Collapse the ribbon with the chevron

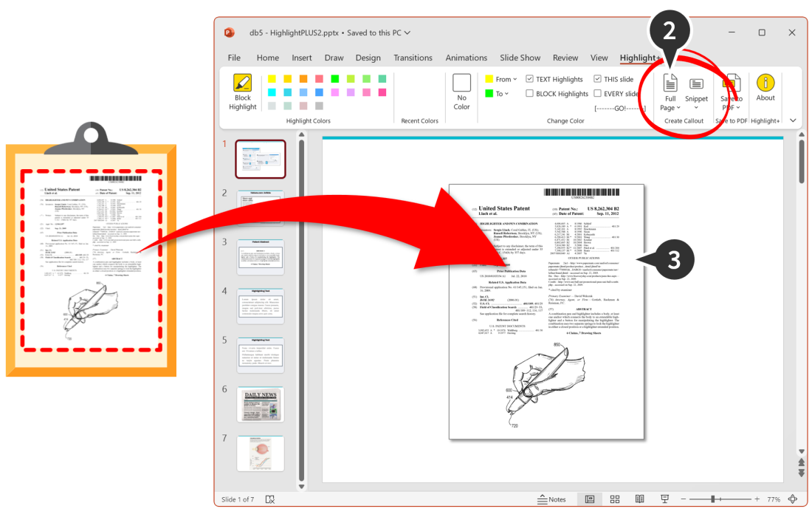793,120
